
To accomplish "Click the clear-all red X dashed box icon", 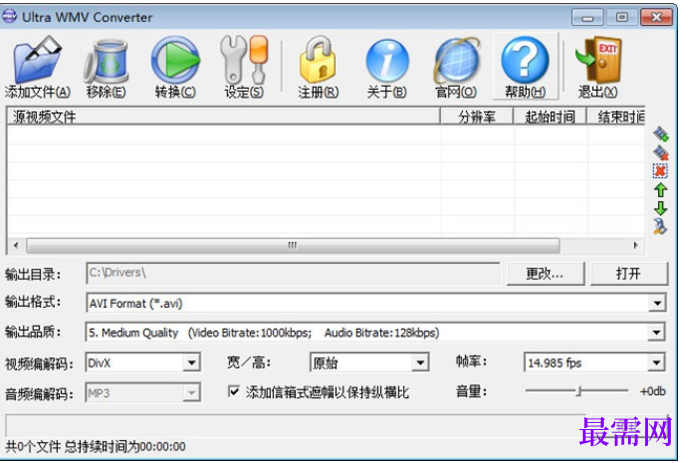I will point(660,171).
